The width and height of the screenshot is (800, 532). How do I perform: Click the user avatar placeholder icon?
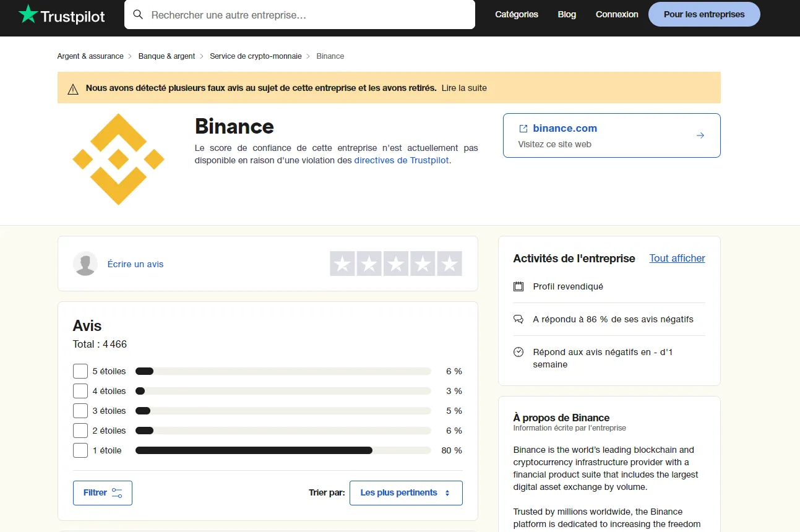tap(85, 264)
